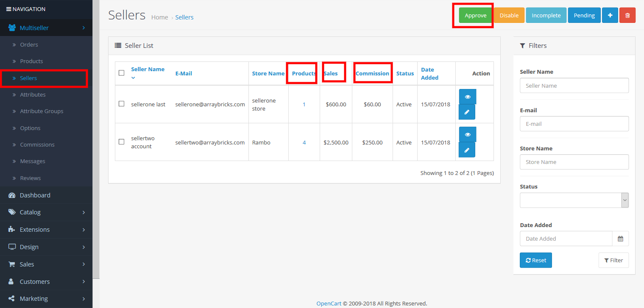Sort the table by Date Added column
Image resolution: width=644 pixels, height=308 pixels.
[430, 74]
